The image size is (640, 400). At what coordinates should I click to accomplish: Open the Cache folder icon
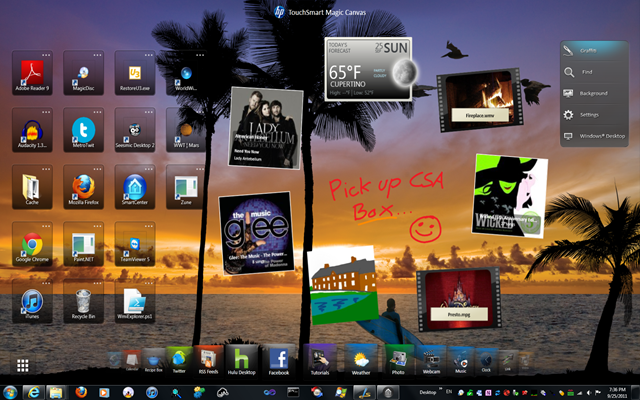tap(32, 187)
